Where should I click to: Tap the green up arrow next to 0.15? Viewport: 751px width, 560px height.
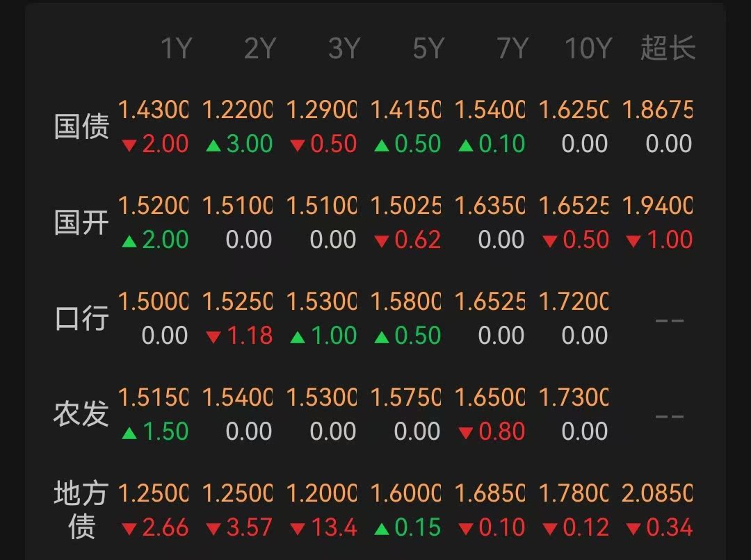(x=382, y=529)
